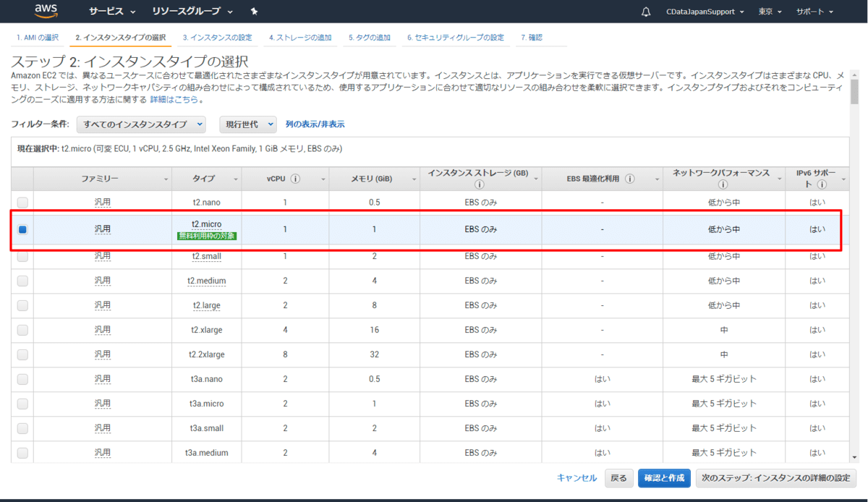Click the scrollbar up arrow
The image size is (868, 502).
(854, 75)
